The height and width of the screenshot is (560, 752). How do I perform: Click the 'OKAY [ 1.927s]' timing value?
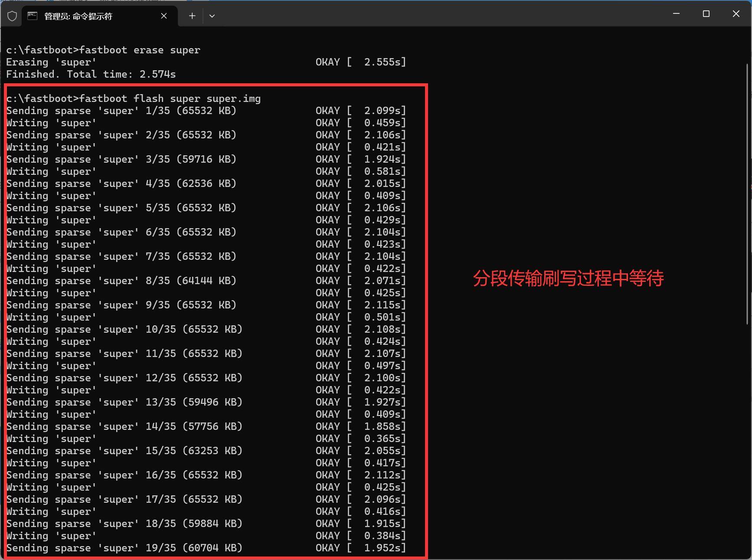tap(361, 402)
